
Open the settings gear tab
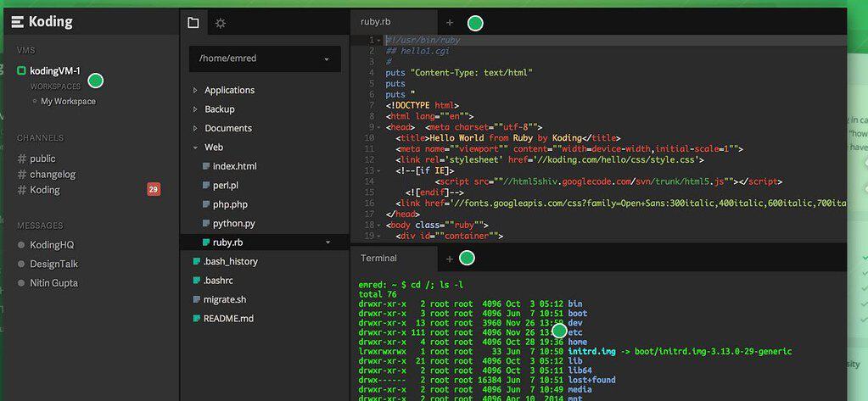(x=221, y=23)
